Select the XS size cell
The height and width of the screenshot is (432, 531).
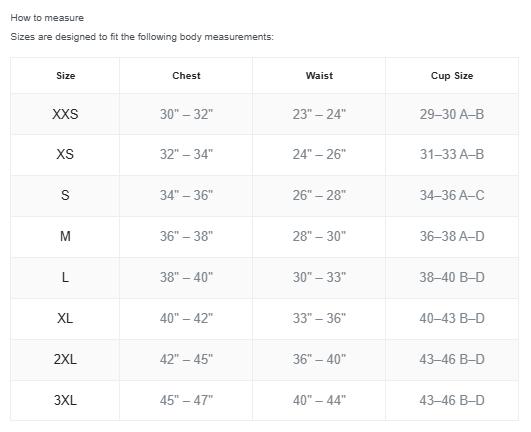[65, 154]
